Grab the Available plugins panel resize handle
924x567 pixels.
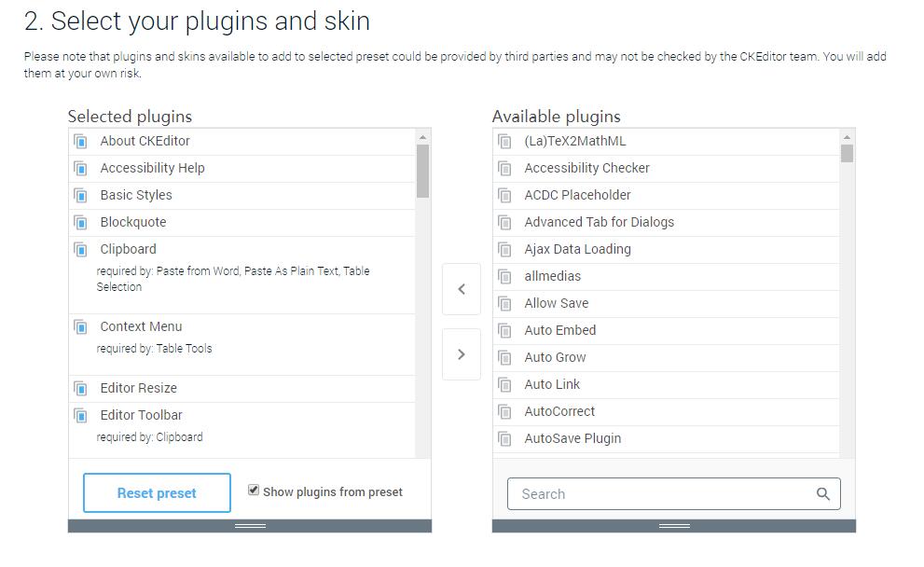pos(674,526)
